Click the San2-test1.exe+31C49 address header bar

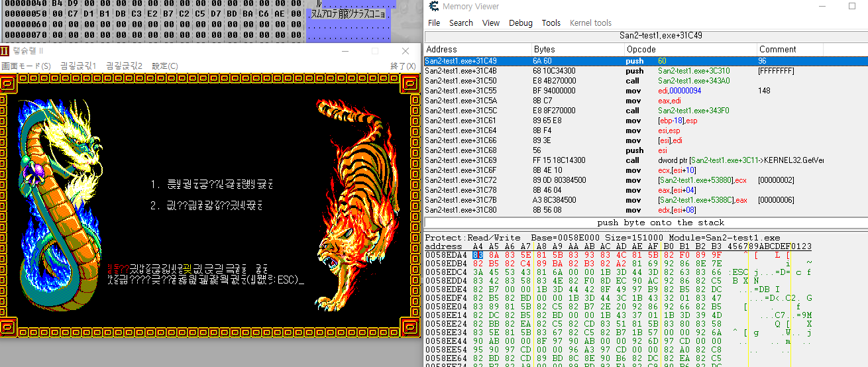(646, 36)
